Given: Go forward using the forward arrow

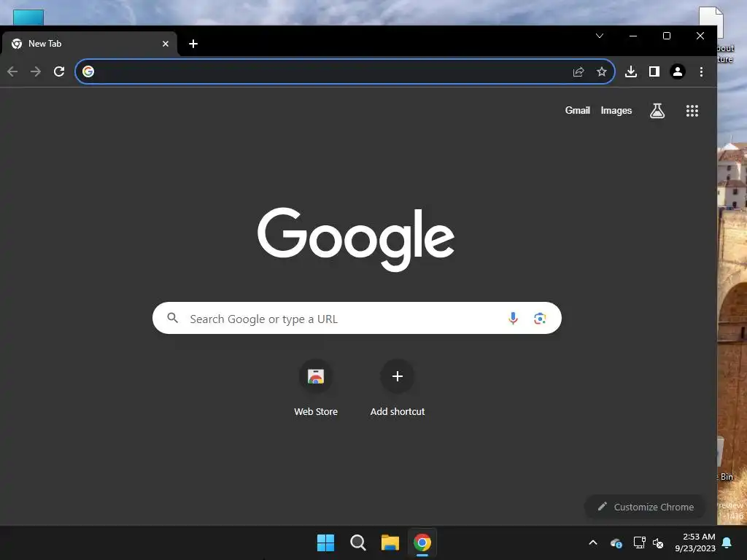Looking at the screenshot, I should (x=36, y=71).
